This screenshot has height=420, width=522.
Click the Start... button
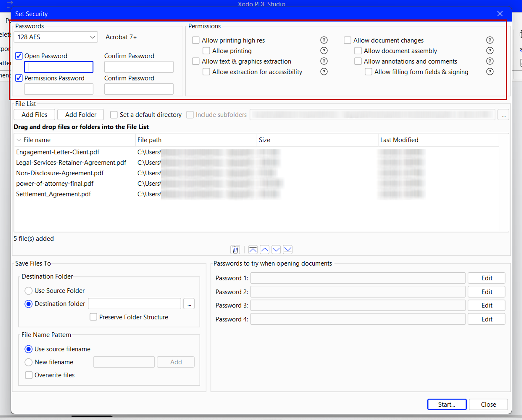click(447, 405)
